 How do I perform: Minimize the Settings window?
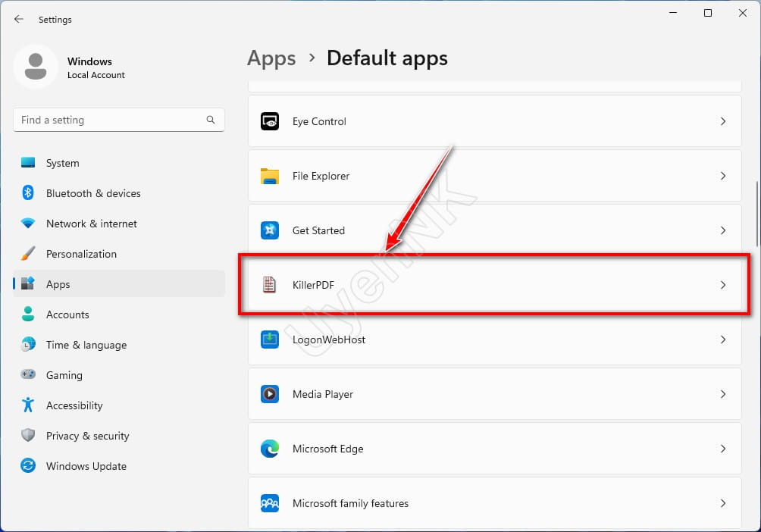tap(673, 13)
